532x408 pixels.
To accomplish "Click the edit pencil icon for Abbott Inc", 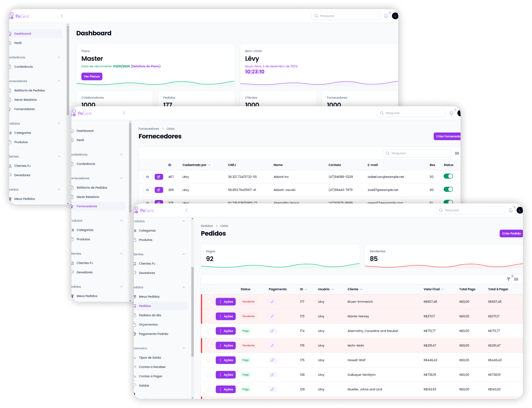I will (159, 177).
